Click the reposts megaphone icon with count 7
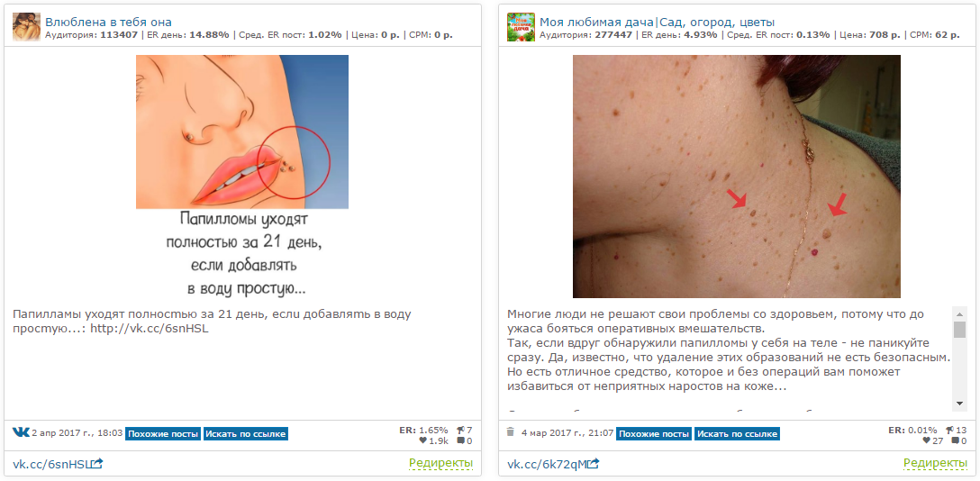Image resolution: width=980 pixels, height=481 pixels. 460,430
